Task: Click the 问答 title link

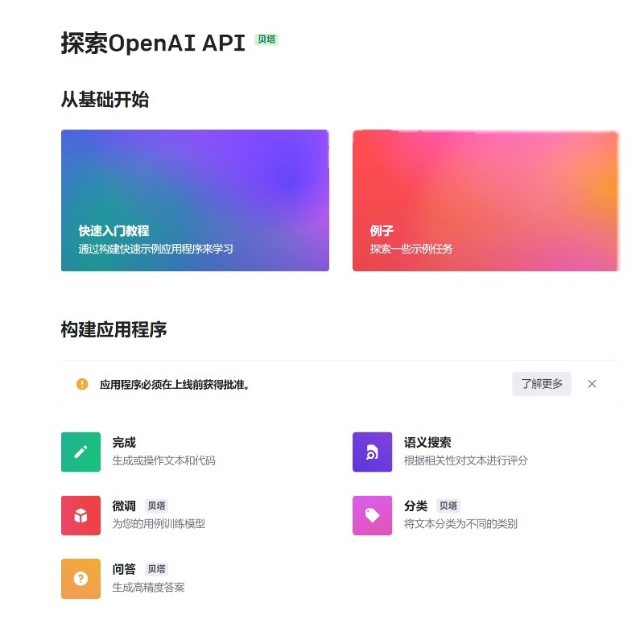Action: tap(124, 569)
